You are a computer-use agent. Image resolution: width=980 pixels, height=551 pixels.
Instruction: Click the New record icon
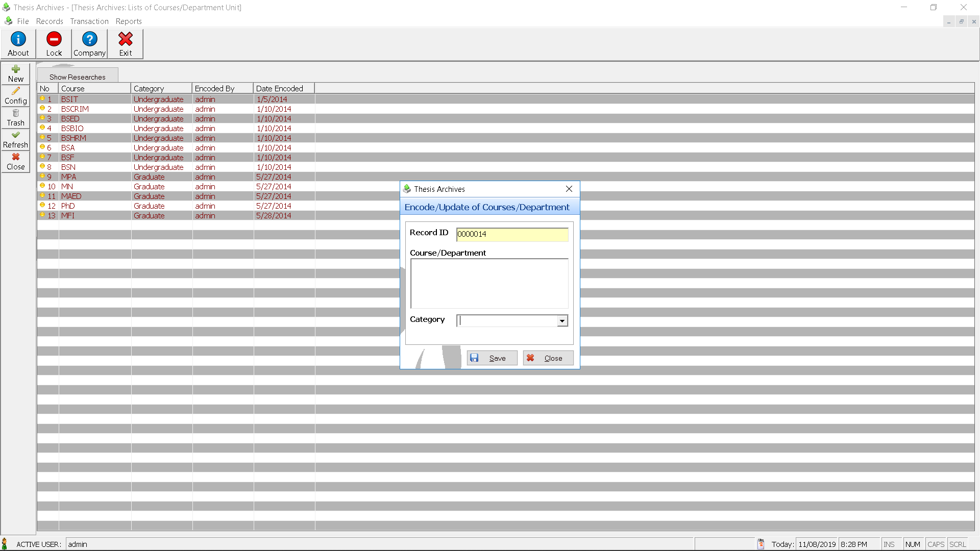tap(15, 73)
